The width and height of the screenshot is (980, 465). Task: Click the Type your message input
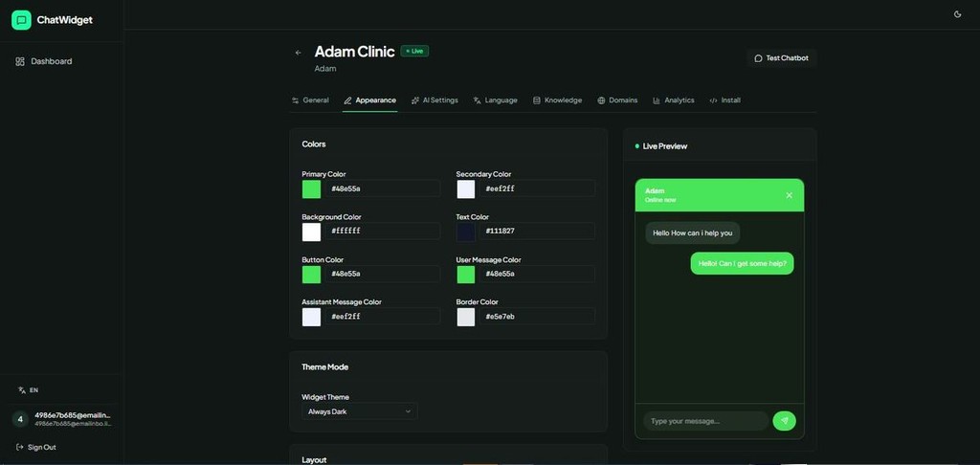(x=706, y=421)
